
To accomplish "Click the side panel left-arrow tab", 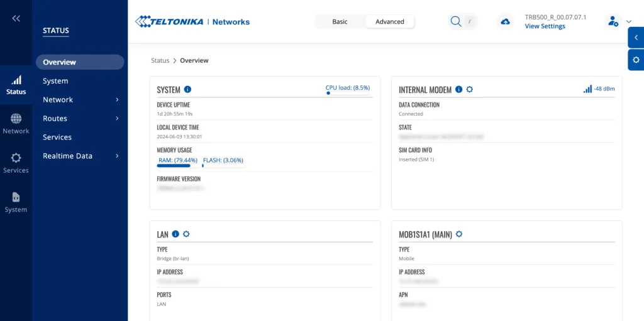I will [x=636, y=38].
